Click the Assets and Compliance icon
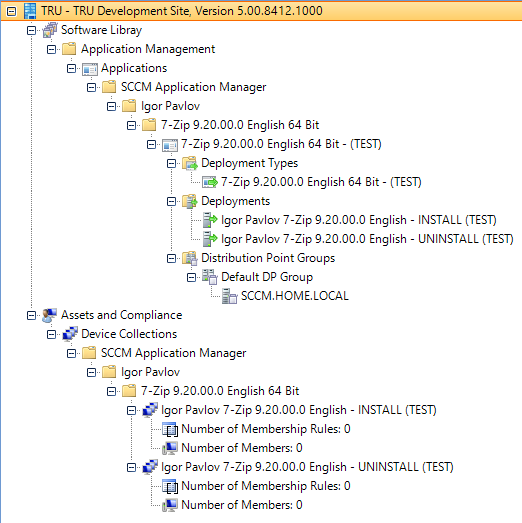Image resolution: width=522 pixels, height=523 pixels. 50,315
